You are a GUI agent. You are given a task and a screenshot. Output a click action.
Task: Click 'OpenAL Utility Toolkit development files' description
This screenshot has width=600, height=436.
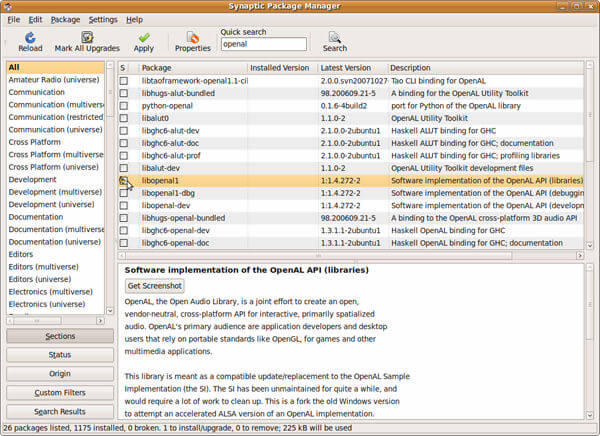pos(462,168)
